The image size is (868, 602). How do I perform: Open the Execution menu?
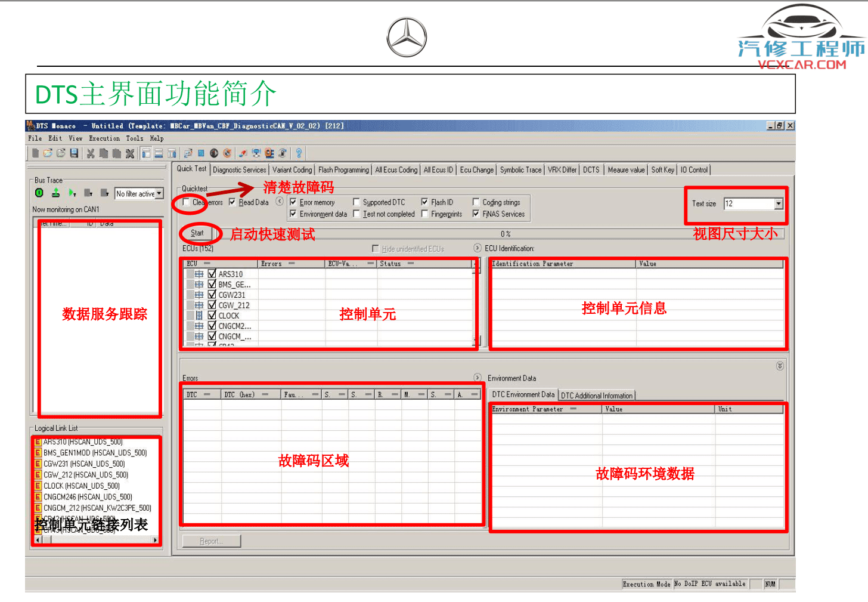(x=104, y=138)
